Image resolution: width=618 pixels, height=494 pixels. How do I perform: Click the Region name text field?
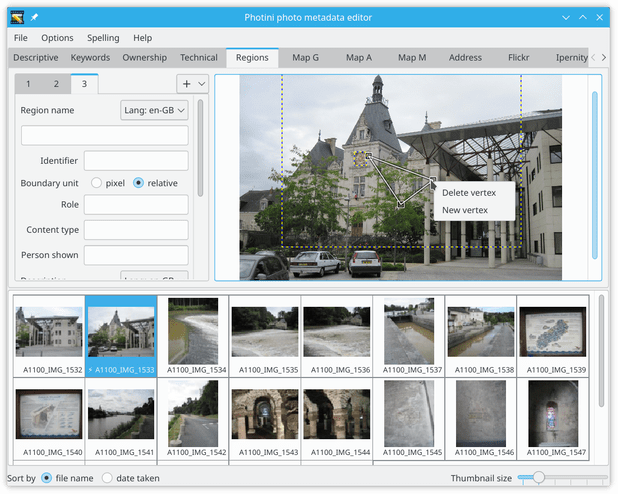coord(104,135)
